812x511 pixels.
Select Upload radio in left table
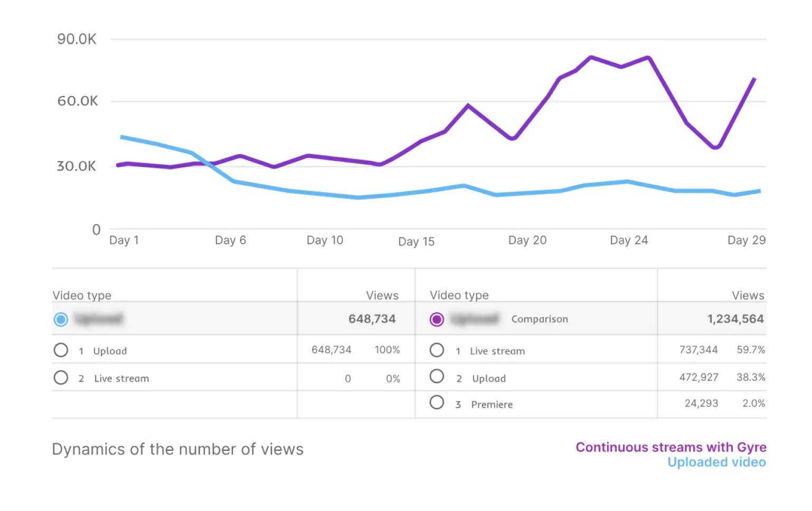(61, 350)
